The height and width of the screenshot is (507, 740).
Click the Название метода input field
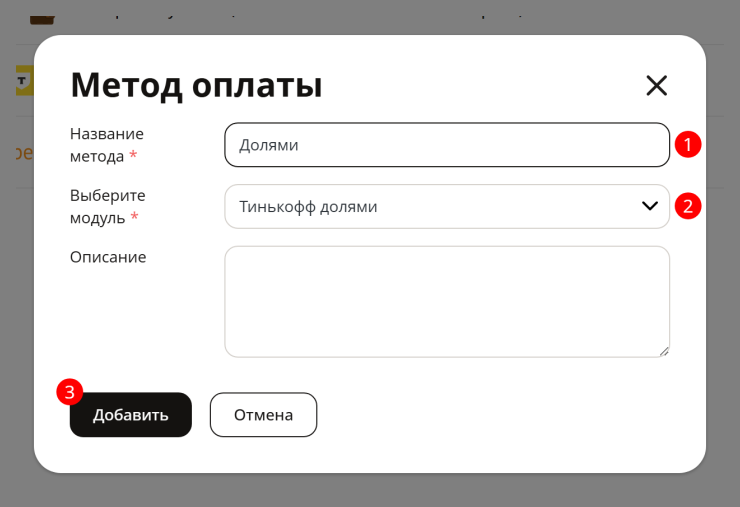(x=447, y=145)
